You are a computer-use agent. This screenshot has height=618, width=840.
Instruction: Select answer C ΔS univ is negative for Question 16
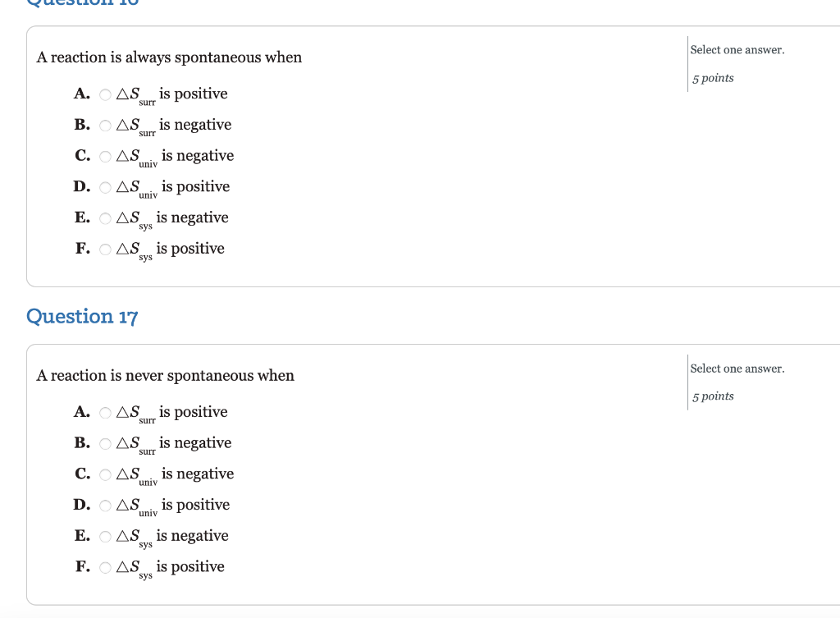coord(105,155)
